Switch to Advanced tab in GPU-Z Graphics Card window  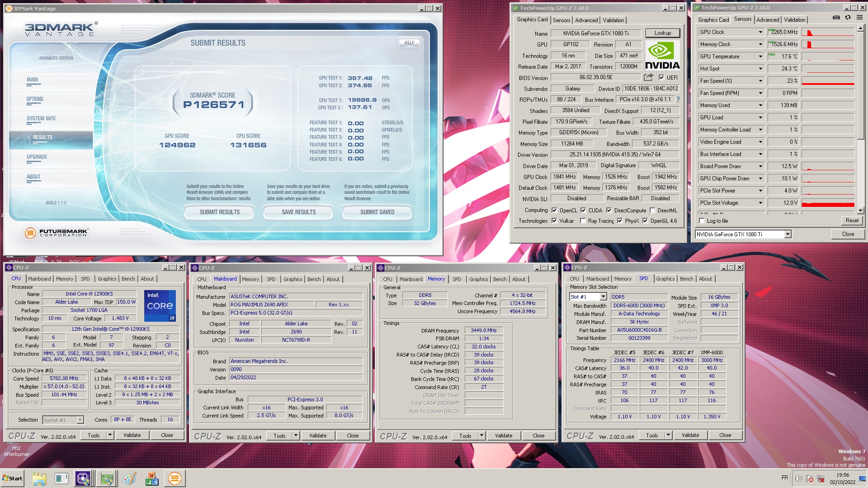pyautogui.click(x=586, y=20)
